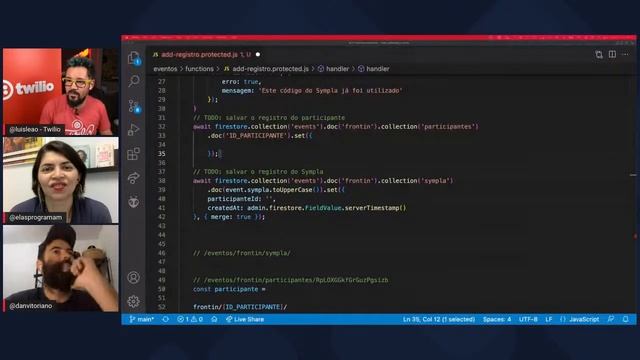This screenshot has height=360, width=640.
Task: Split the editor to the right
Action: pos(612,54)
